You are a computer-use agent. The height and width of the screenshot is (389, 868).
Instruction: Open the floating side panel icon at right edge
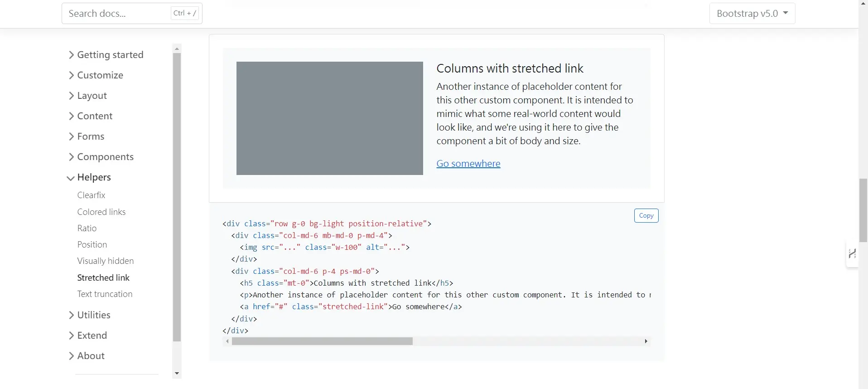[852, 254]
